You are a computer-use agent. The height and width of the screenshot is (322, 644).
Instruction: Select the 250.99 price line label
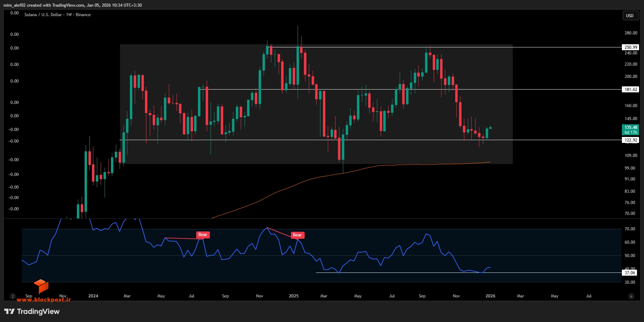click(631, 47)
